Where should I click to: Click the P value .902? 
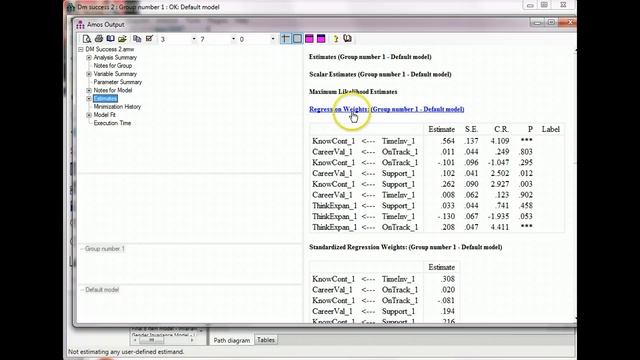click(526, 195)
